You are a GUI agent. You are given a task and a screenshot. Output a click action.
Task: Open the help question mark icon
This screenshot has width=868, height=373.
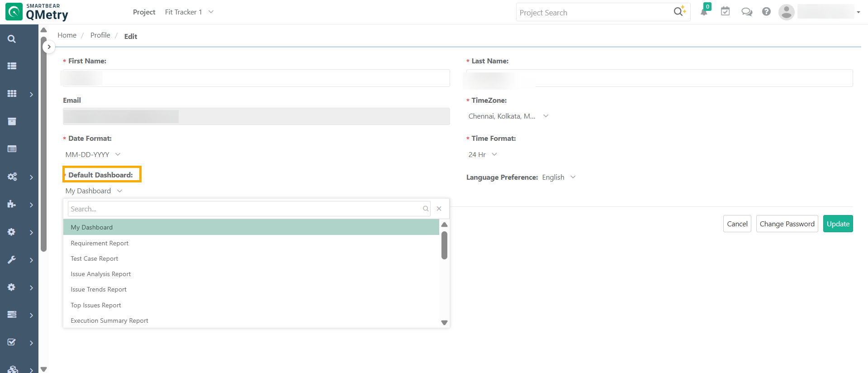tap(766, 11)
